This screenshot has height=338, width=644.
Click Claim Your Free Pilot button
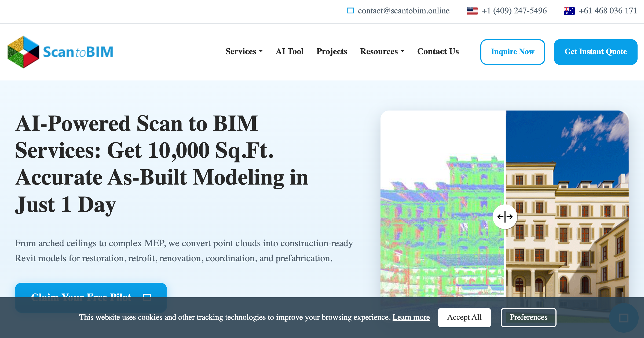click(91, 297)
